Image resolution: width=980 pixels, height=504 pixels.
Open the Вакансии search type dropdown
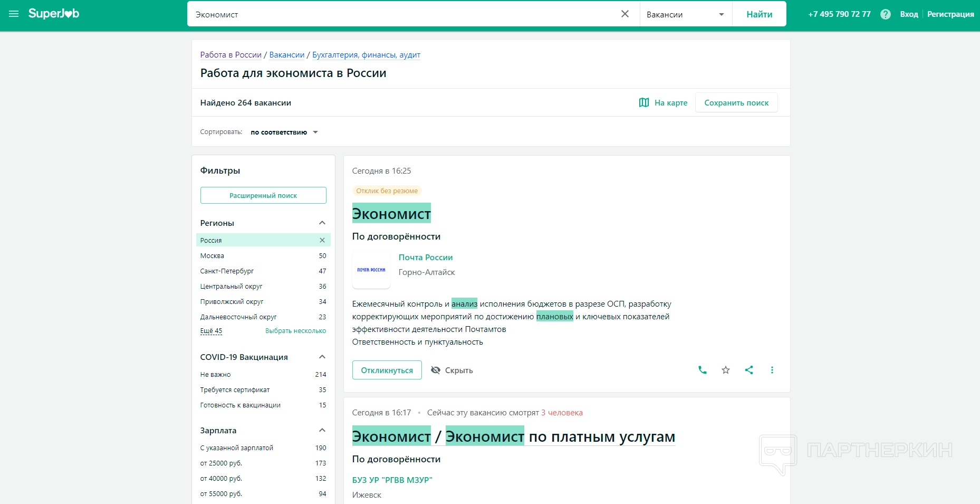tap(685, 14)
